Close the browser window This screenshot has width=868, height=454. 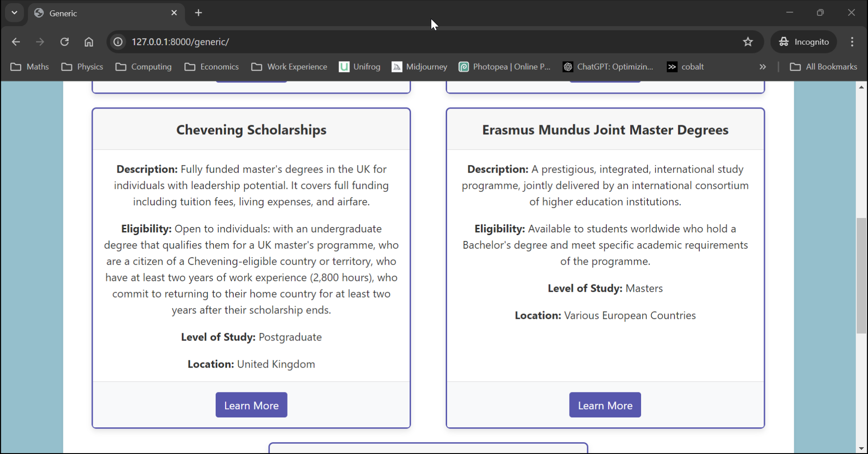[851, 13]
